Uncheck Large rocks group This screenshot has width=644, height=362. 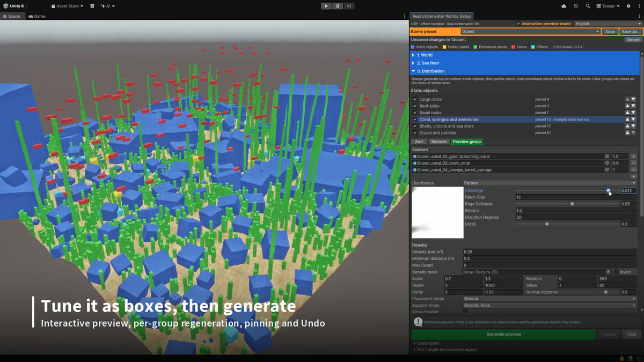click(x=414, y=99)
